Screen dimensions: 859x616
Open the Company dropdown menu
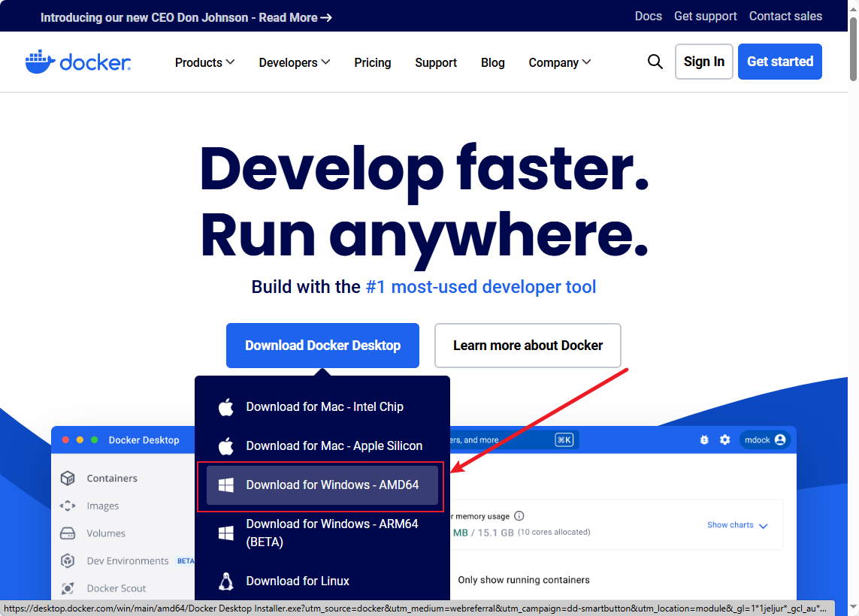(559, 62)
